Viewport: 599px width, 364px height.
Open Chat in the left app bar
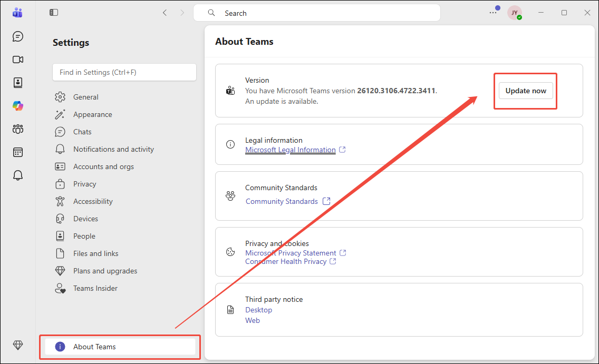click(x=17, y=36)
